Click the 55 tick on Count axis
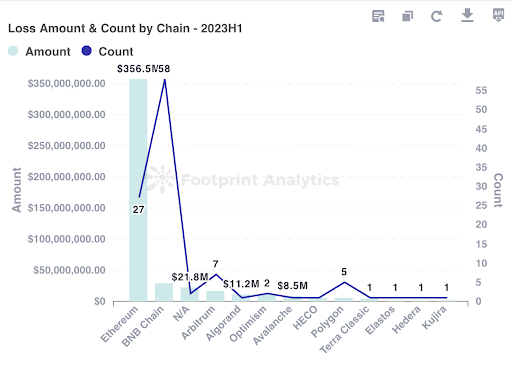This screenshot has width=512, height=370. (481, 90)
